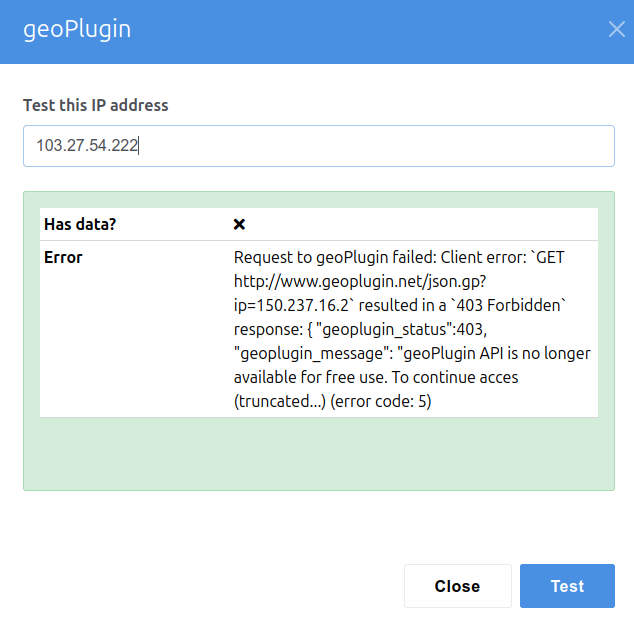The image size is (634, 622).
Task: Click empty area of green result panel
Action: tap(318, 455)
